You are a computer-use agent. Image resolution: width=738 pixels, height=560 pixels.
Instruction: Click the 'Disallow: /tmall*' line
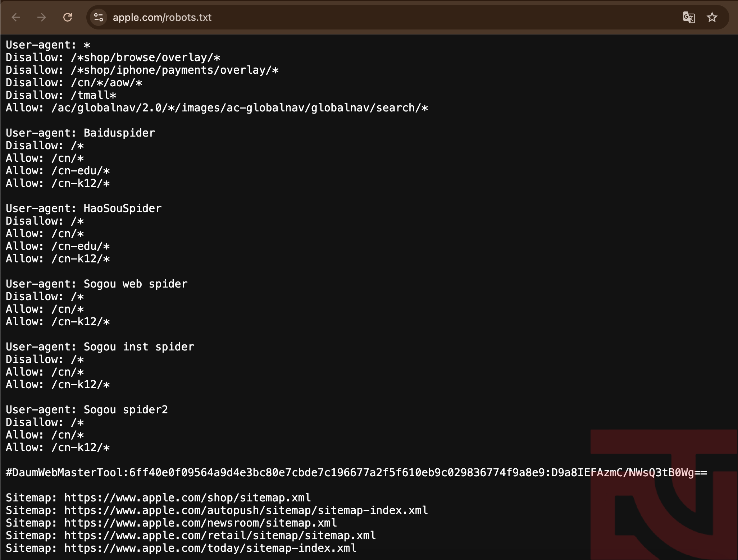61,95
